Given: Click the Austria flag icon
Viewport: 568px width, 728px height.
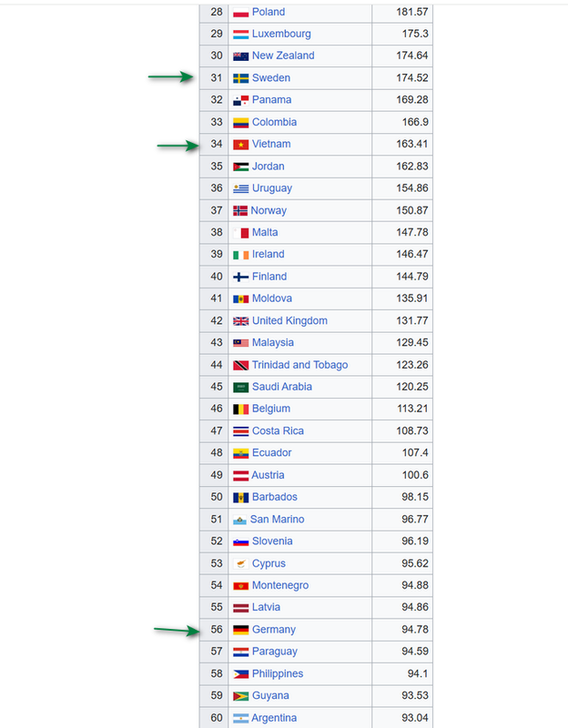Looking at the screenshot, I should click(240, 475).
